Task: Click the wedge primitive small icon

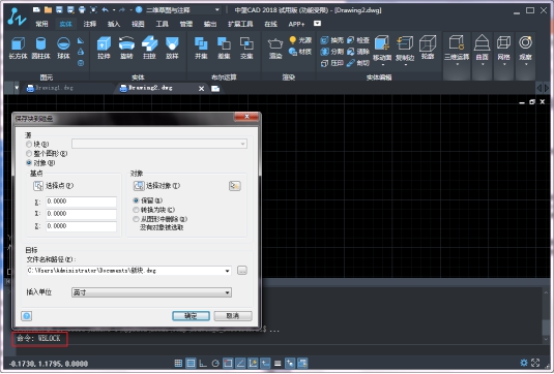Action: coord(81,41)
